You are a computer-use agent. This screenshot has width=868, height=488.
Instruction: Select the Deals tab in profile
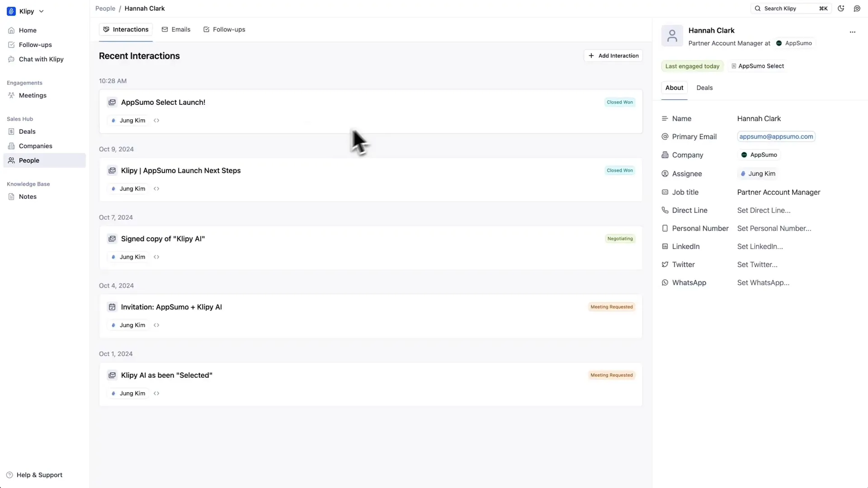(x=704, y=88)
